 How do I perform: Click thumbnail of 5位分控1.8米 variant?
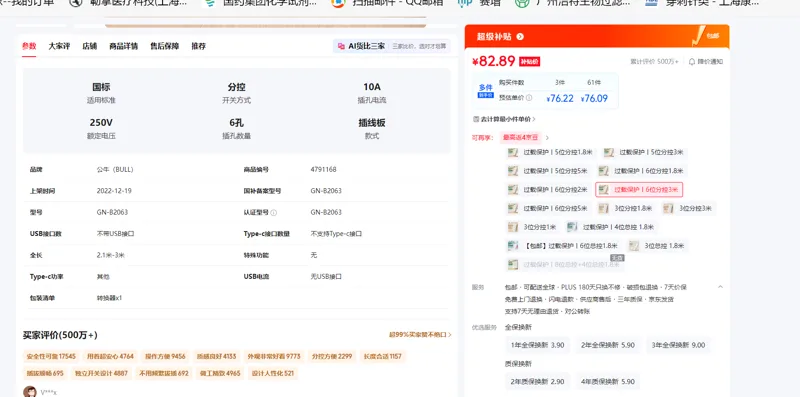513,152
